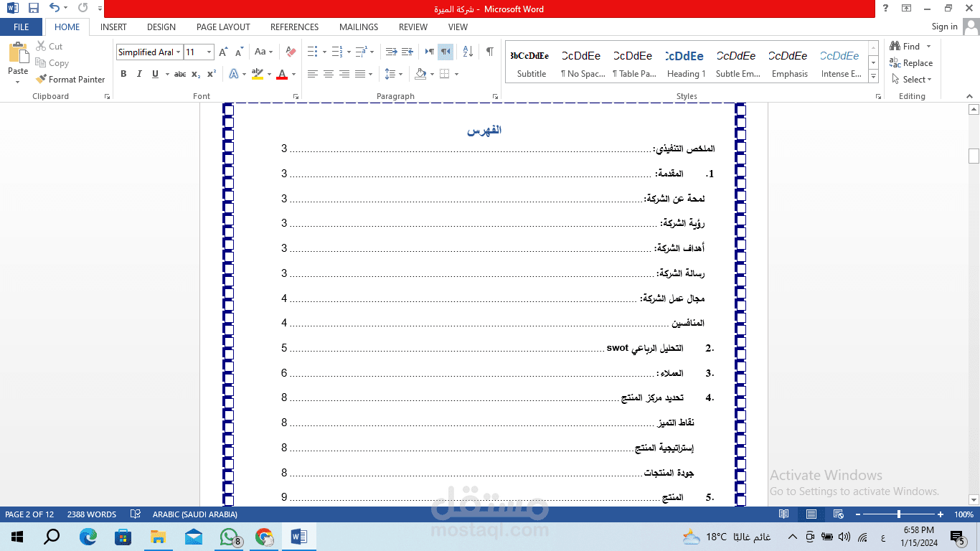Image resolution: width=980 pixels, height=551 pixels.
Task: Click the Paste clipboard icon
Action: click(x=18, y=54)
